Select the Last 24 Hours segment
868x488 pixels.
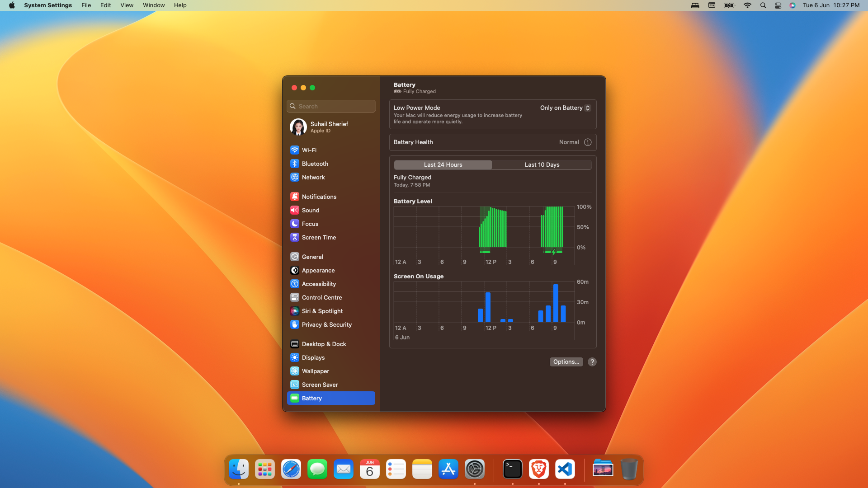click(x=443, y=165)
